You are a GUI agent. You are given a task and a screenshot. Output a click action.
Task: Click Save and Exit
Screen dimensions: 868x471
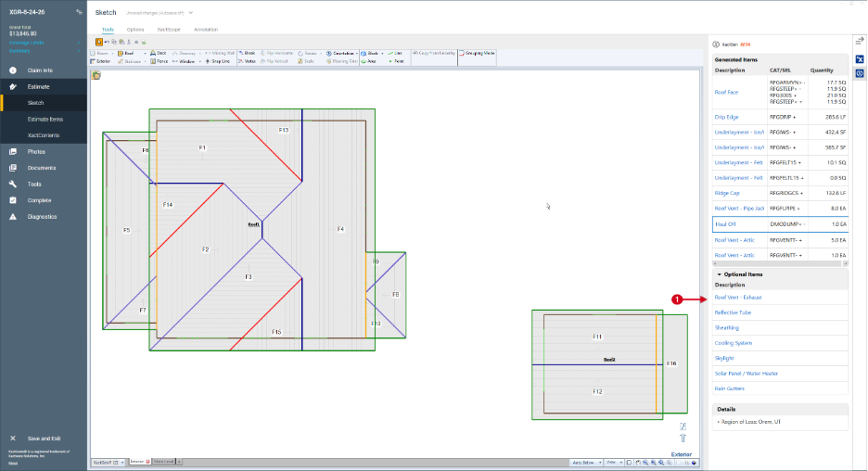pyautogui.click(x=44, y=439)
